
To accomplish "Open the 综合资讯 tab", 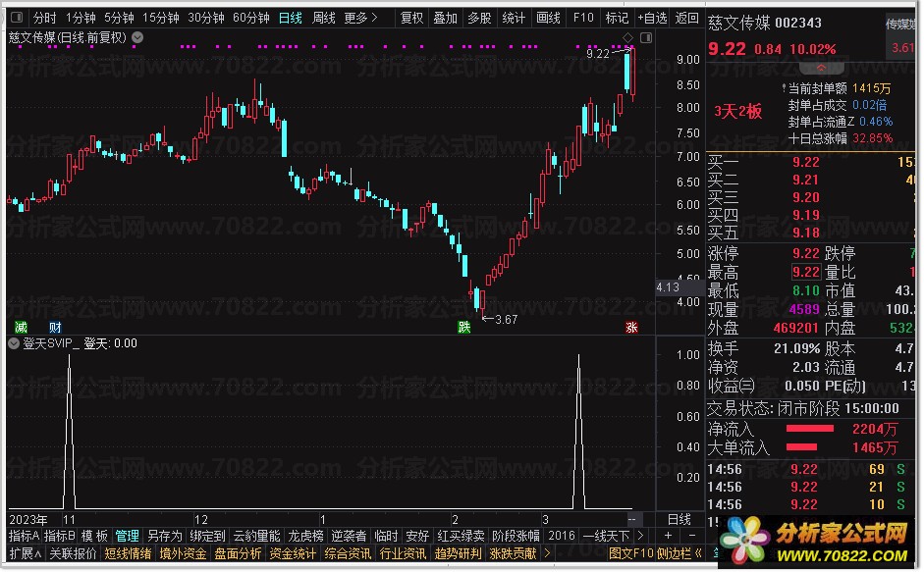I will point(348,553).
